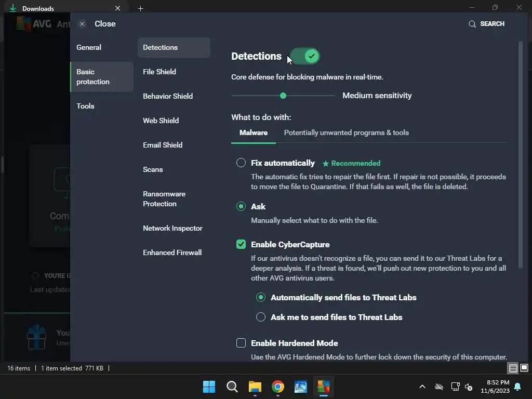Go to General settings section
Viewport: 532px width, 399px height.
[89, 47]
